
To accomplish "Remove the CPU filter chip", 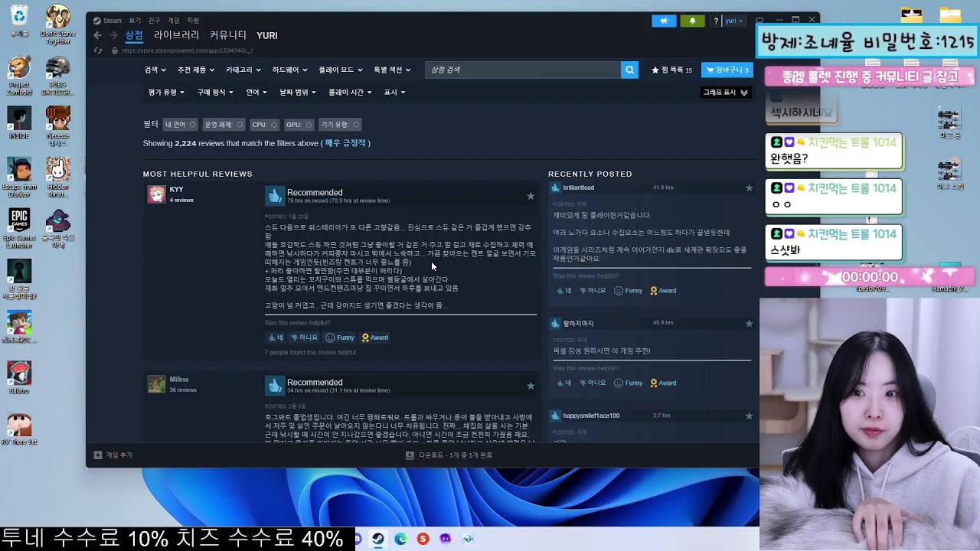I will click(x=274, y=124).
